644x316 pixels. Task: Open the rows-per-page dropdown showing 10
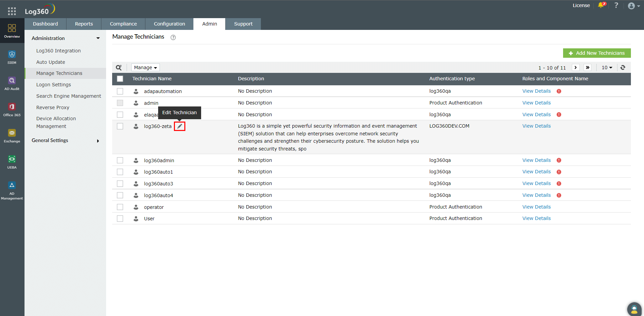click(x=607, y=67)
